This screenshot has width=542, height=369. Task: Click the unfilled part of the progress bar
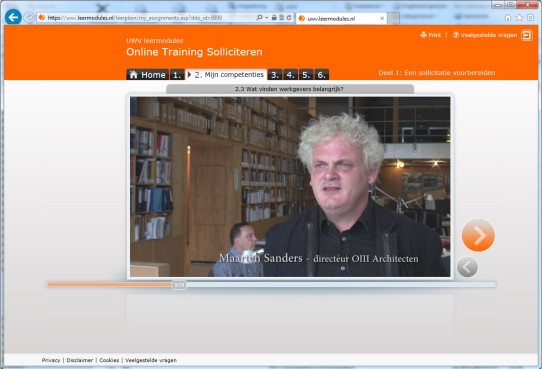point(341,285)
